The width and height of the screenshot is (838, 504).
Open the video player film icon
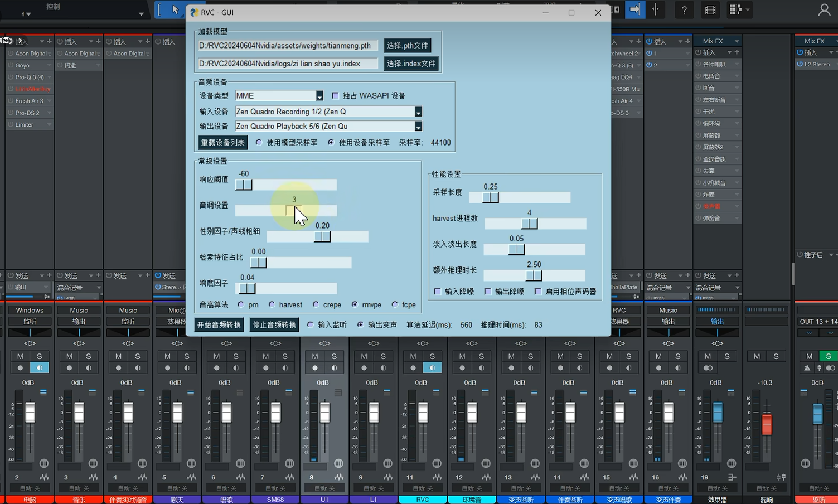[710, 10]
